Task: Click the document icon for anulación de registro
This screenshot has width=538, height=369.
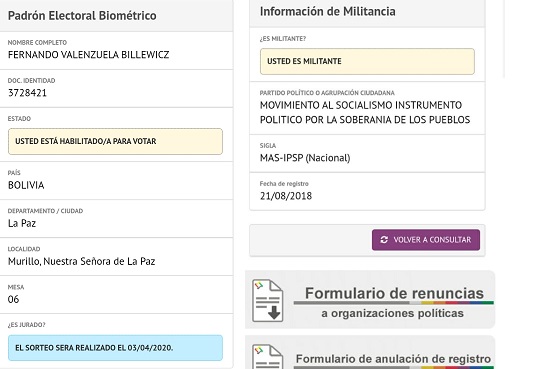Action: (x=268, y=357)
